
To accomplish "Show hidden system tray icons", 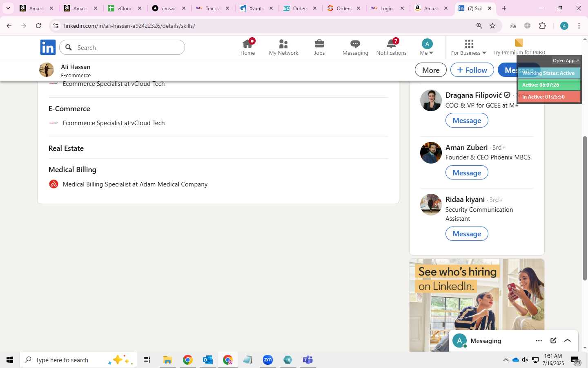I will [x=506, y=360].
